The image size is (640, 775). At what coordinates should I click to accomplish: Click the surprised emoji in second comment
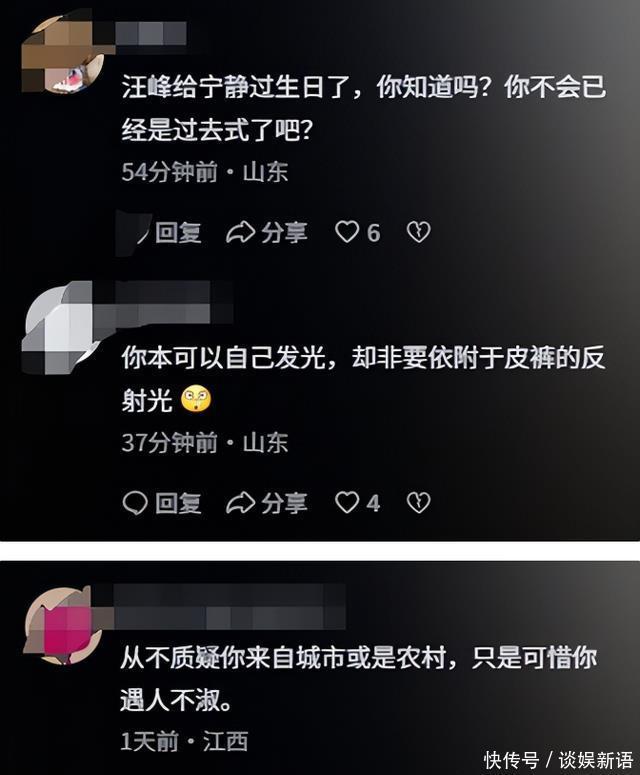[196, 400]
